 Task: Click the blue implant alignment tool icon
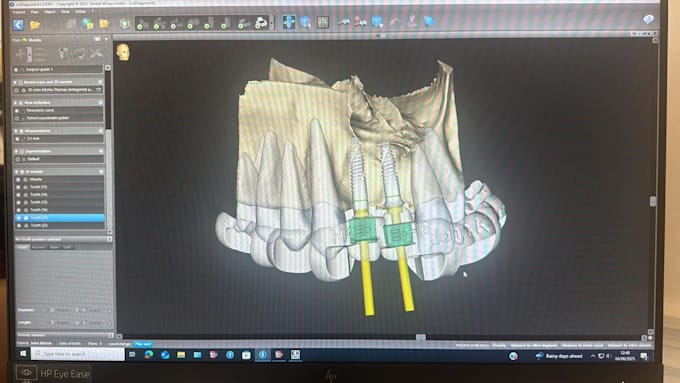(x=288, y=22)
